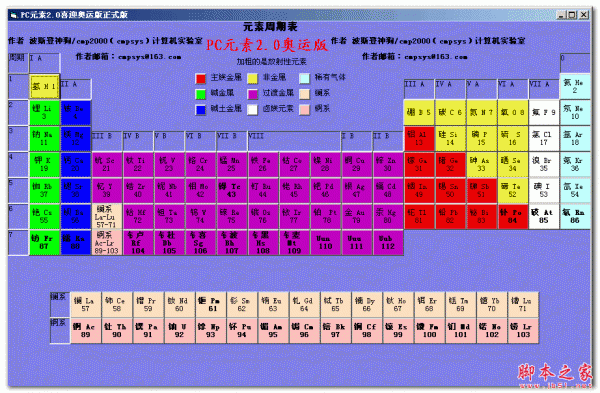Click the chlorine Cl 17 cell
Screen dimensions: 600x393
click(x=544, y=139)
